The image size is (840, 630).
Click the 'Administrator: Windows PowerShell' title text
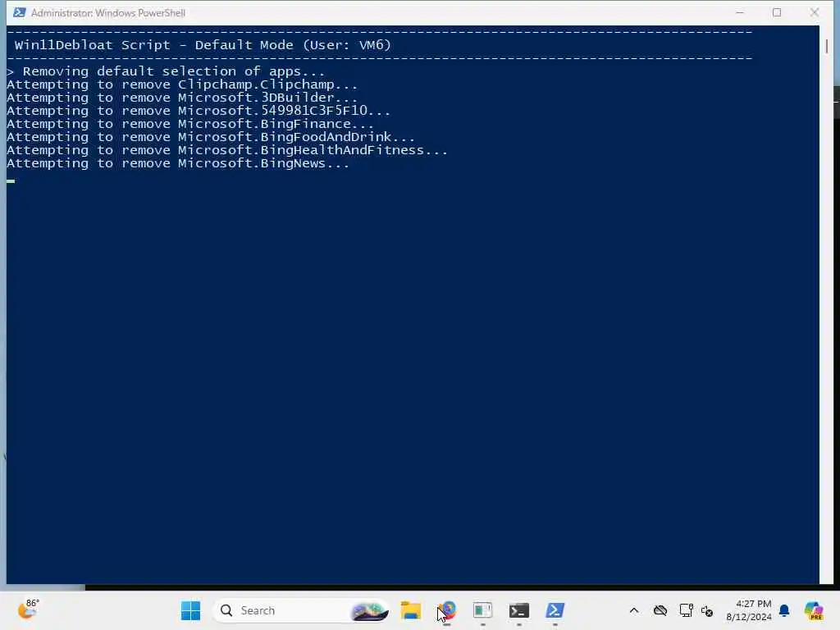pos(108,13)
